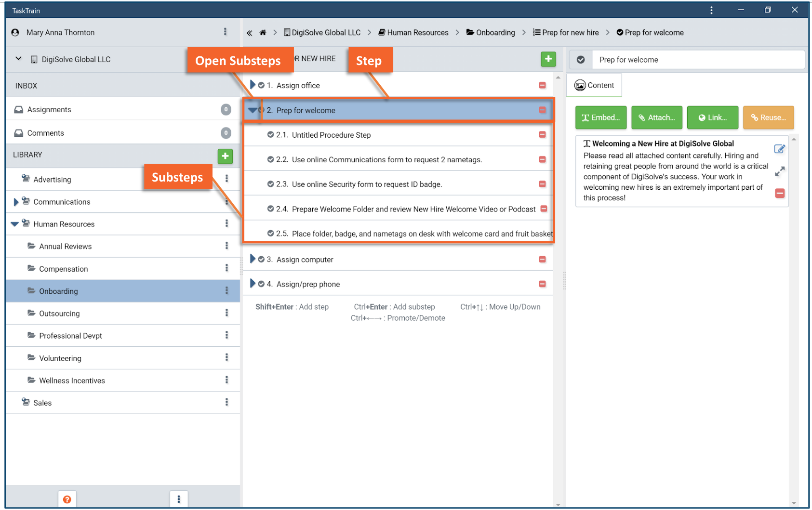
Task: Collapse sidebar with double chevron icon
Action: pyautogui.click(x=250, y=33)
